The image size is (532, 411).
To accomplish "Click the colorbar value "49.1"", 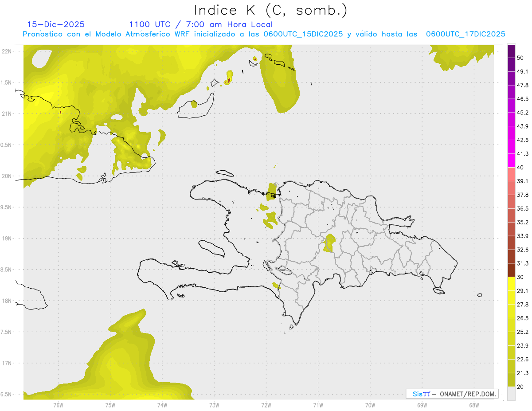I will point(523,71).
